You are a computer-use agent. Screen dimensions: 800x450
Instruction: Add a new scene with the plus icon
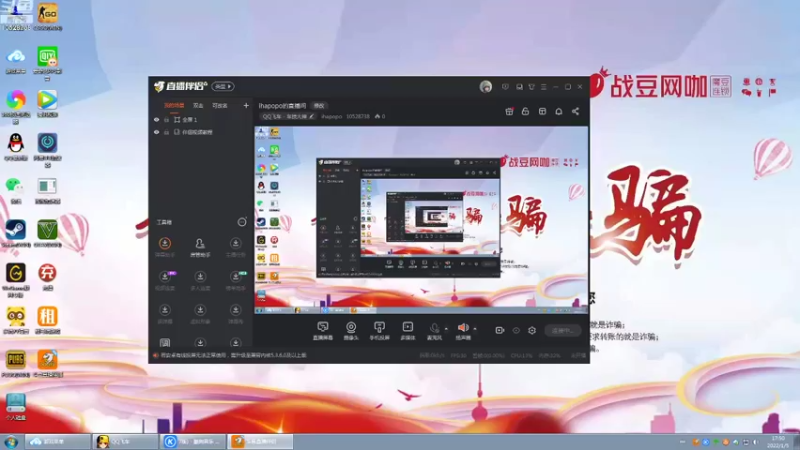click(246, 106)
